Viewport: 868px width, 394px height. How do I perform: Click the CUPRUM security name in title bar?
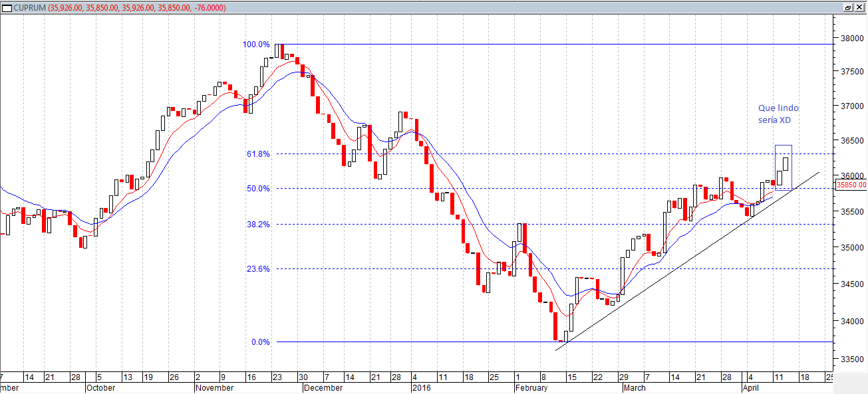pos(30,8)
